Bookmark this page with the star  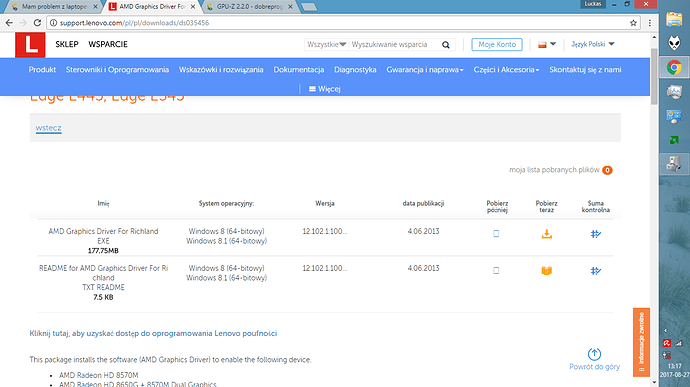633,23
